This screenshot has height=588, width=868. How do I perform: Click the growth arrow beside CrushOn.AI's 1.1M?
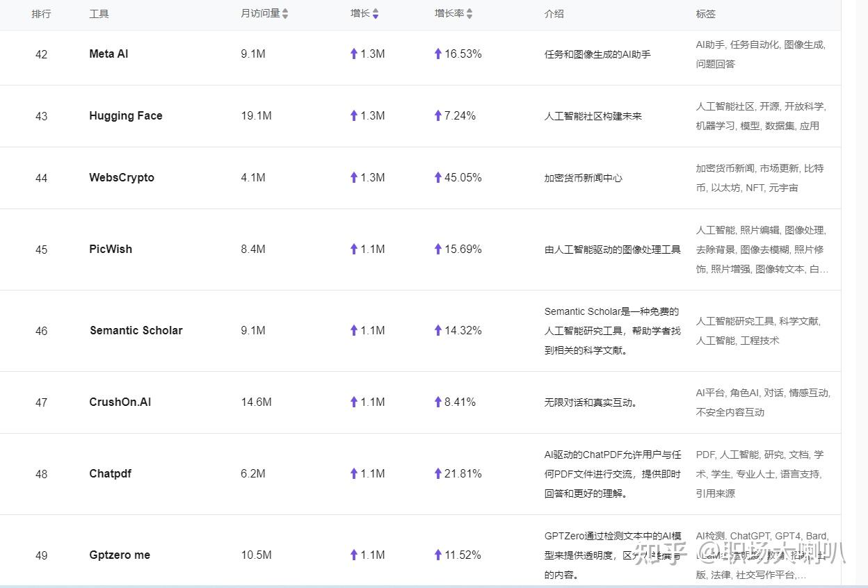tap(354, 402)
